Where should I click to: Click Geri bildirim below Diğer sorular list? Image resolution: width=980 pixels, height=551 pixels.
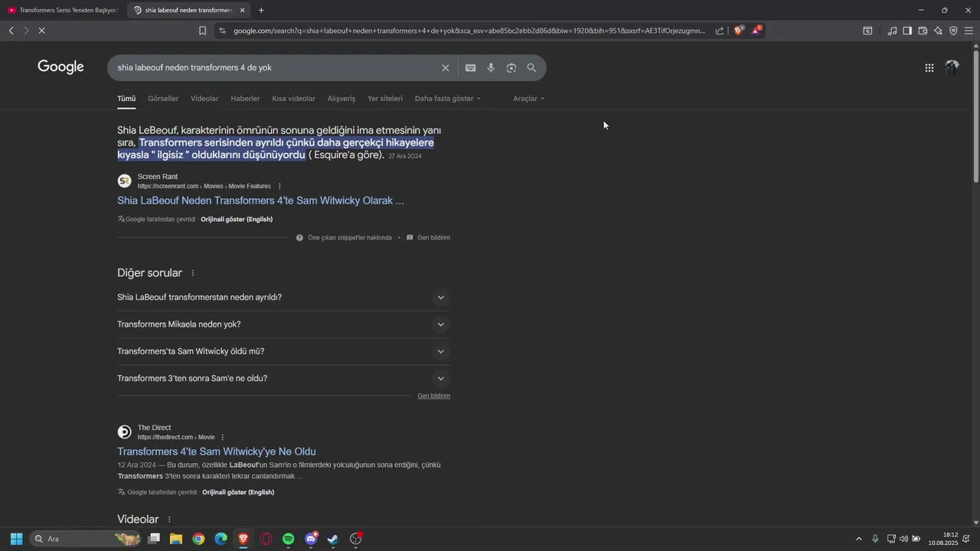click(433, 396)
